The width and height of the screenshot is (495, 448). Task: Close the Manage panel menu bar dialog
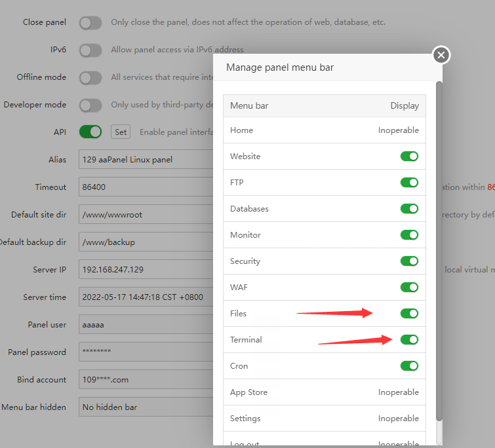tap(441, 55)
